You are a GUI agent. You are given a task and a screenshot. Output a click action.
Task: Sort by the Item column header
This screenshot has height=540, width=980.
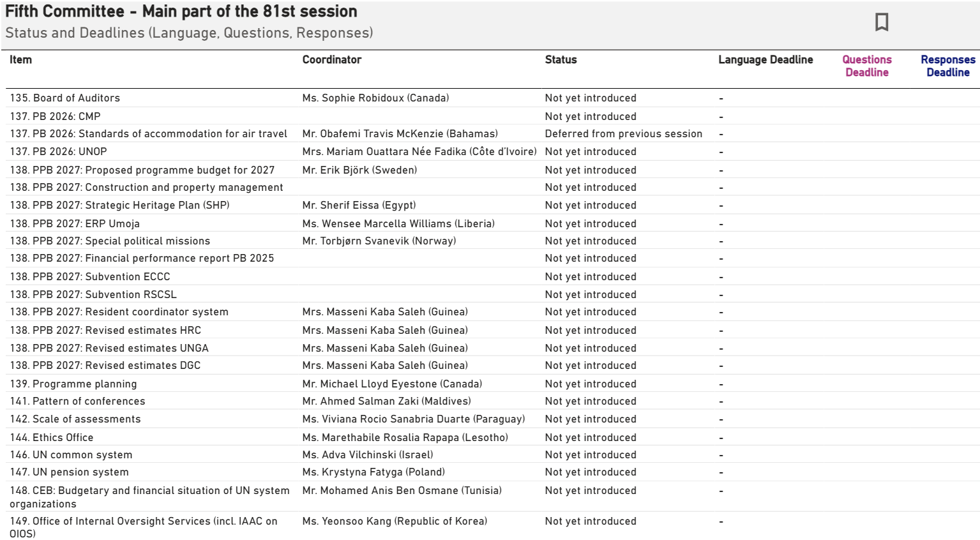point(20,59)
